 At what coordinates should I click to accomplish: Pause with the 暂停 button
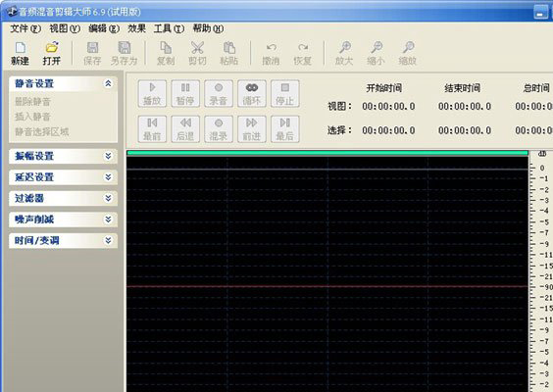tap(185, 93)
